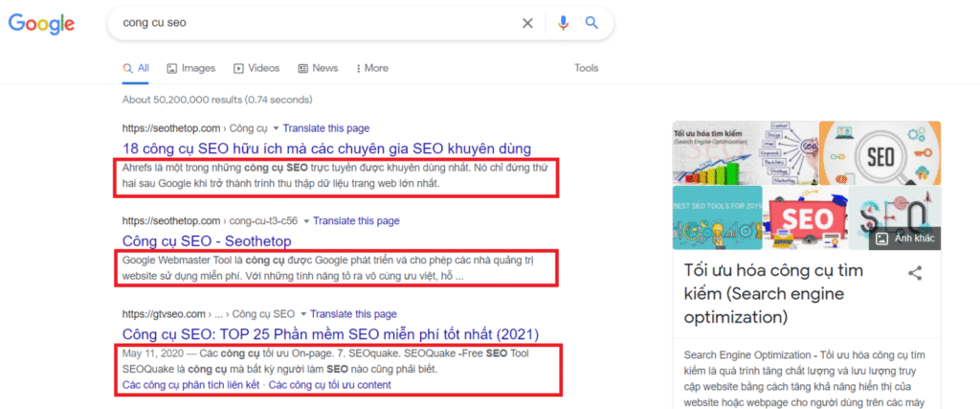The image size is (980, 409).
Task: Share the knowledge panel via share icon
Action: [x=915, y=273]
